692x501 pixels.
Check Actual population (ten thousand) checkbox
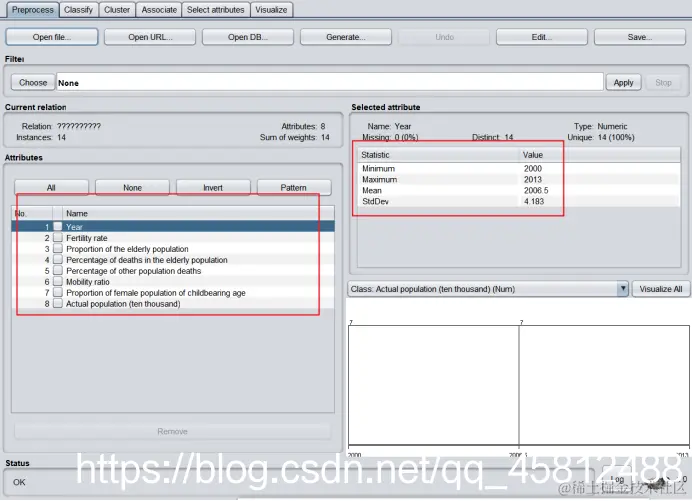58,304
